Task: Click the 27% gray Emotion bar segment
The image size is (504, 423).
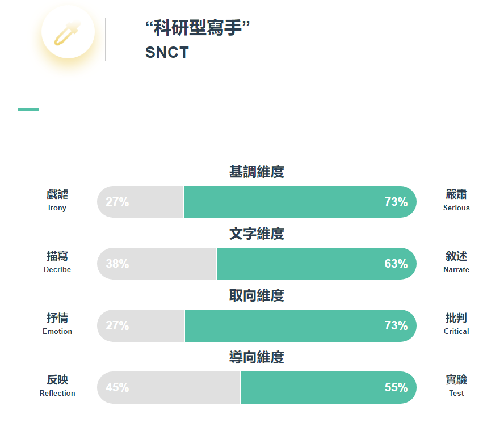Action: pyautogui.click(x=141, y=325)
